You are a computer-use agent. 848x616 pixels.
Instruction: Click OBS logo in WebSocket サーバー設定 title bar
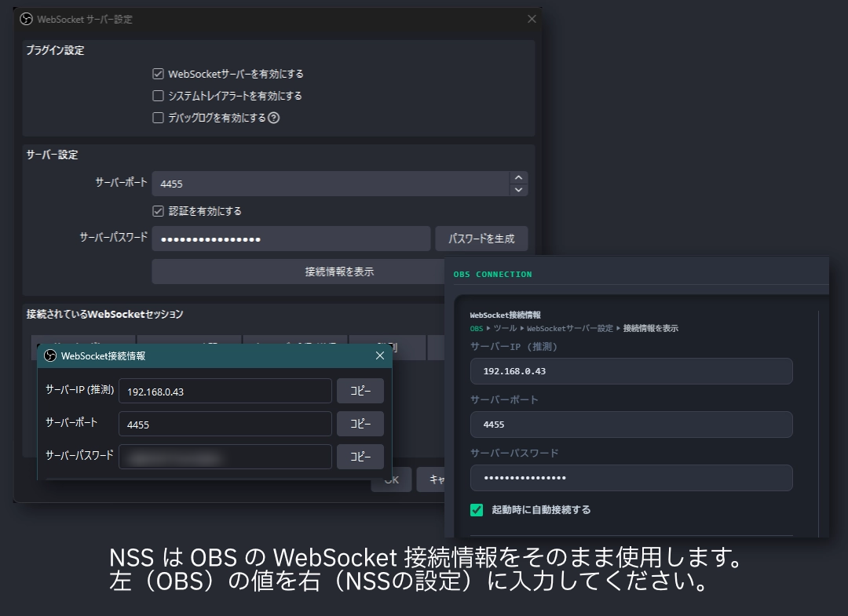[x=26, y=19]
